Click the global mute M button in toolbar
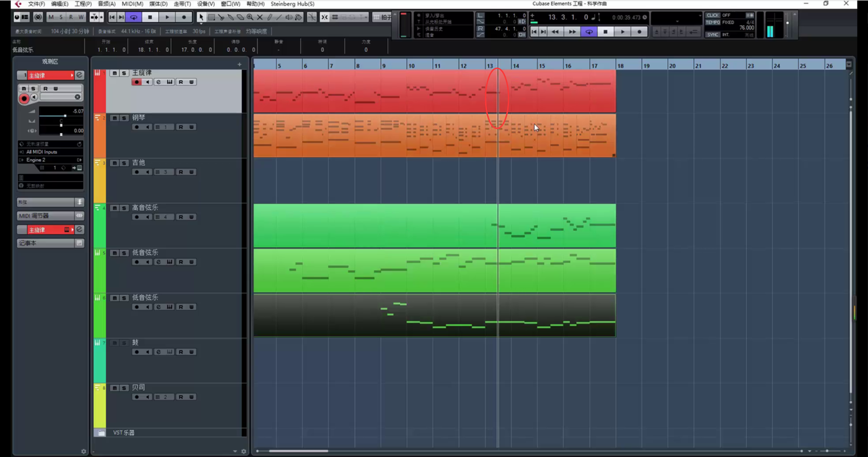Image resolution: width=868 pixels, height=457 pixels. 51,17
